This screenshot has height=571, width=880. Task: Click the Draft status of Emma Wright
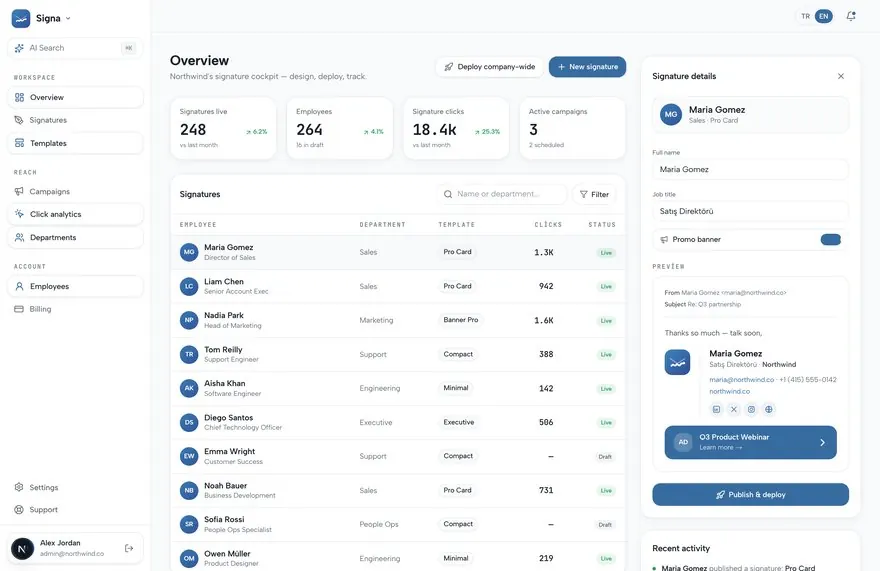tap(605, 456)
